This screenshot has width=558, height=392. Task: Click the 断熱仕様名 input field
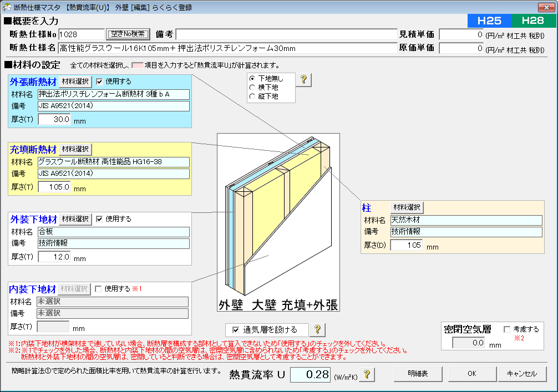click(228, 48)
